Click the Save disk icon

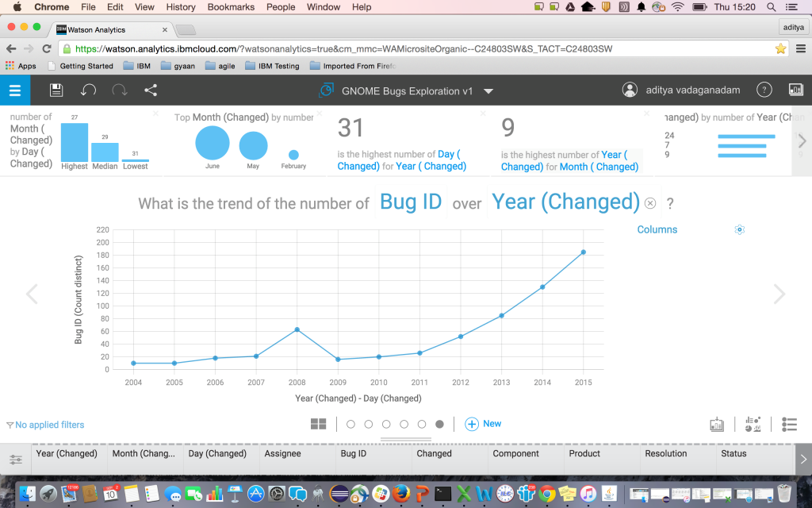click(56, 90)
